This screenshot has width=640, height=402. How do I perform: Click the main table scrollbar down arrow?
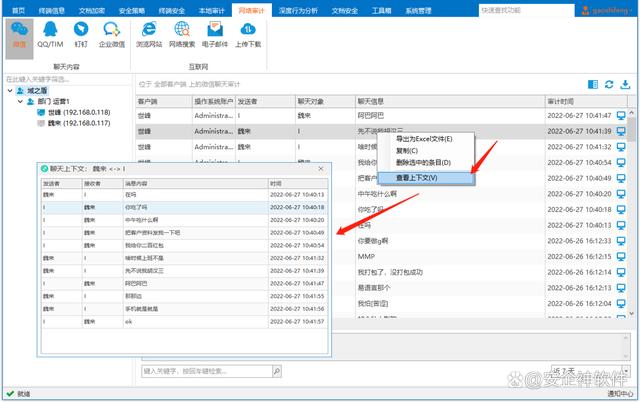click(x=632, y=313)
